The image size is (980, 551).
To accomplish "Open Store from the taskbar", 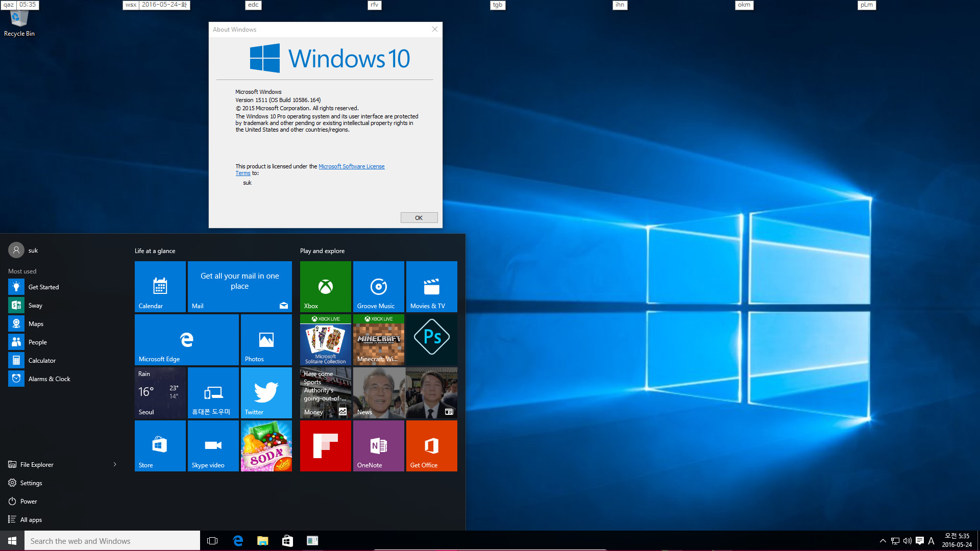I will (287, 541).
